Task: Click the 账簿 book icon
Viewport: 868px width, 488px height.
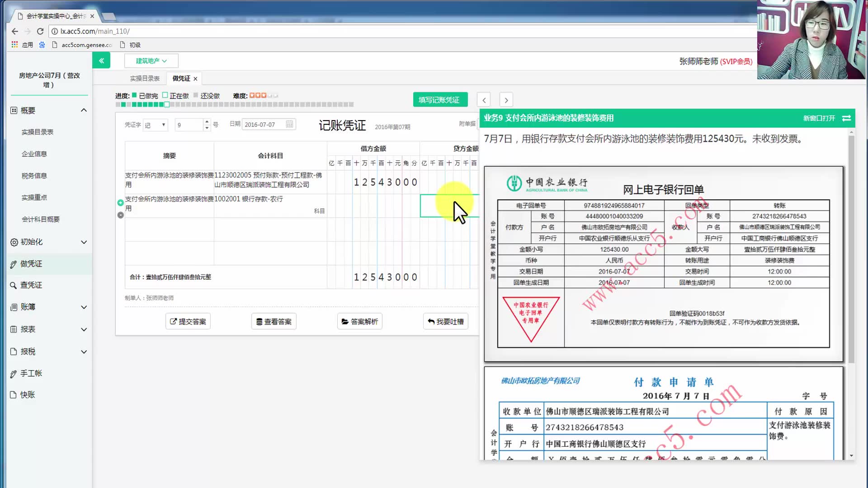Action: tap(14, 307)
